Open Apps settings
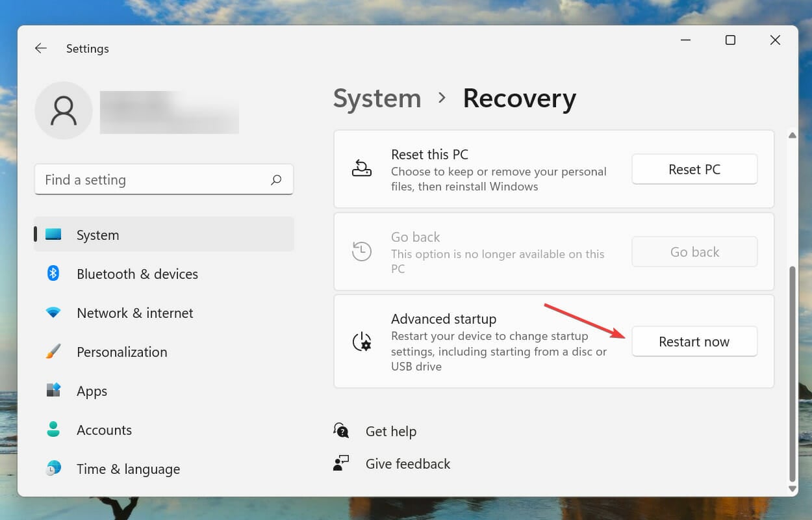This screenshot has height=520, width=812. (164, 391)
